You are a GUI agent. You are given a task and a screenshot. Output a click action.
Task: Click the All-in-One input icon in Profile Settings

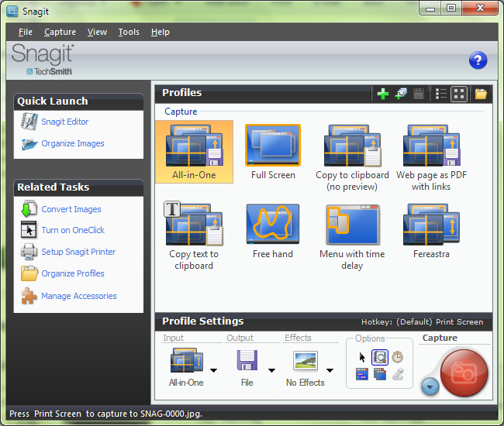pos(187,360)
